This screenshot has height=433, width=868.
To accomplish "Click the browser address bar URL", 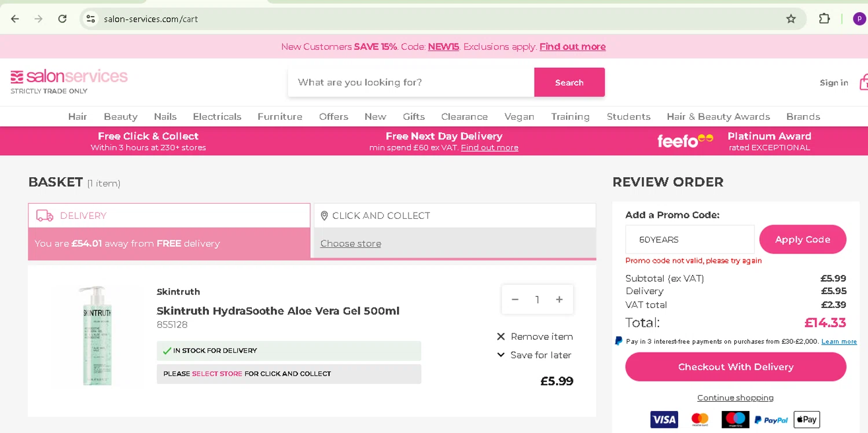I will 151,19.
